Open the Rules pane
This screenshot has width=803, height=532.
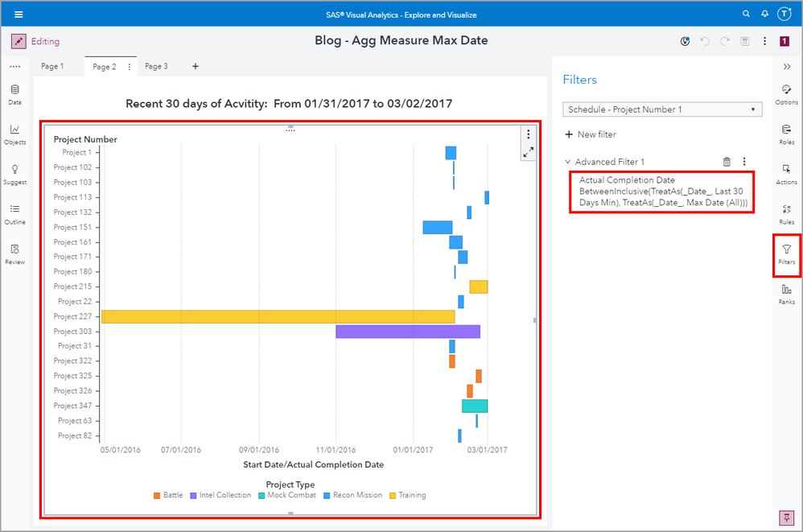point(787,215)
